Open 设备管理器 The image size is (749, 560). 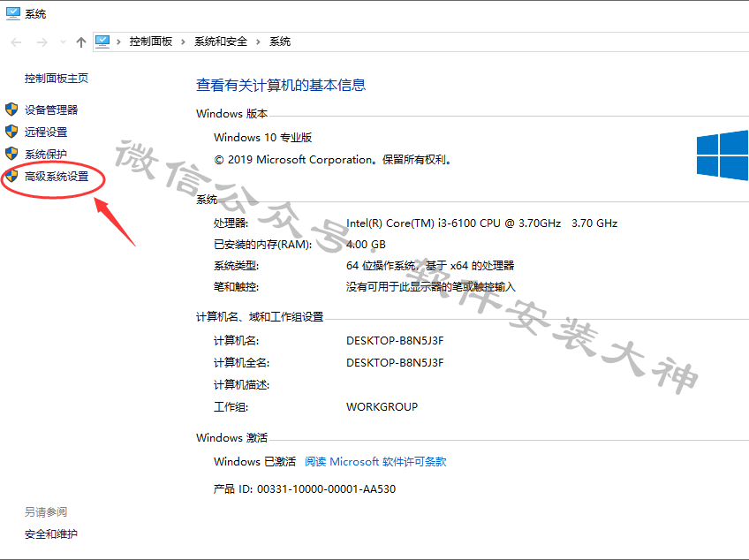(x=51, y=110)
